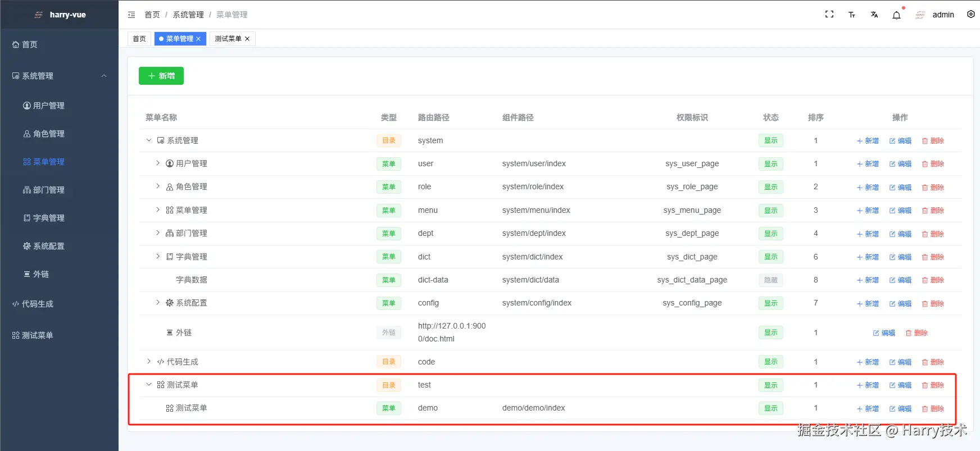Switch to the 测试菜单 page tab
Screen dimensions: 980x451
[x=228, y=39]
